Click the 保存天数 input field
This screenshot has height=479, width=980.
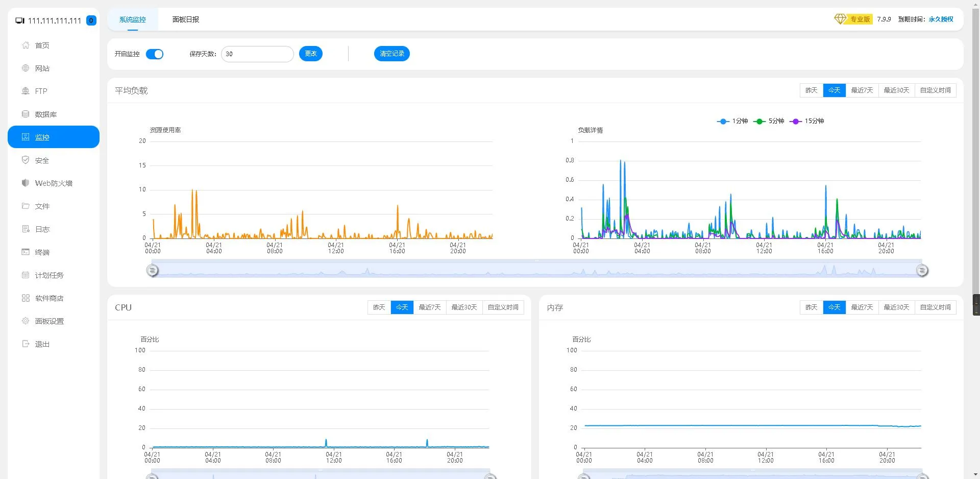coord(257,54)
